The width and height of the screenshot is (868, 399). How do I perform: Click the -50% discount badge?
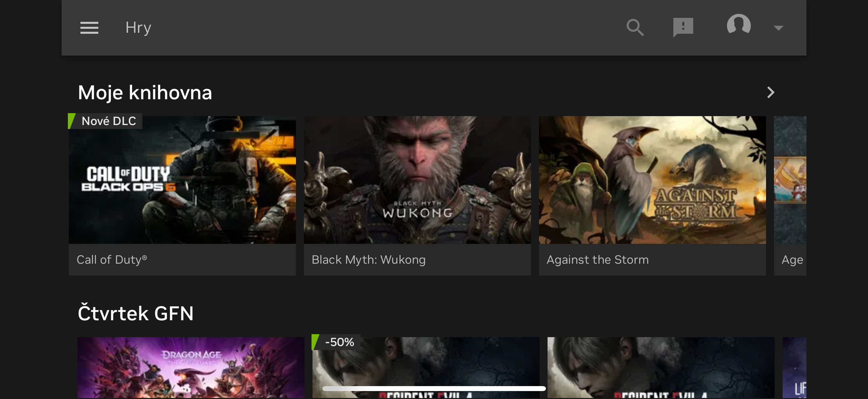tap(335, 342)
